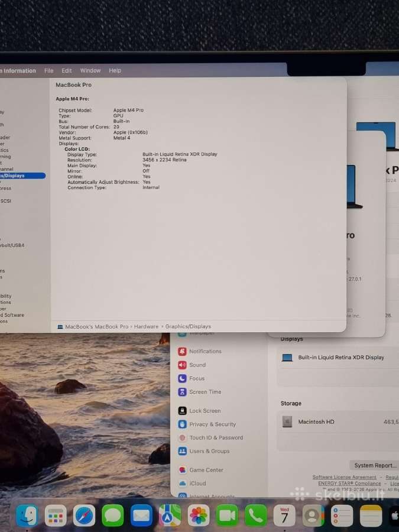The image size is (399, 532).
Task: Click the Sound icon in System Settings sidebar
Action: (182, 365)
